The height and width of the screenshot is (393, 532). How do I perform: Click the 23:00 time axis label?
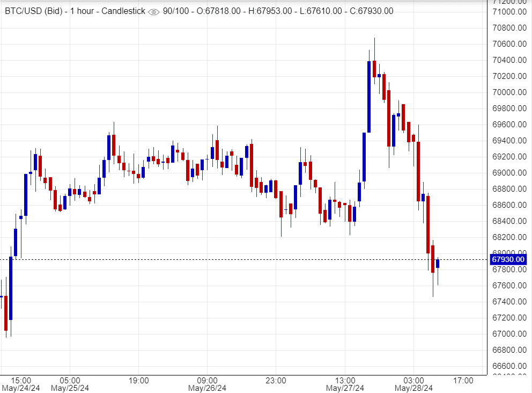click(x=276, y=381)
